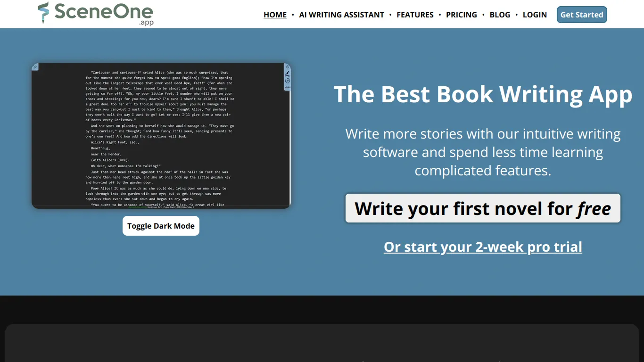The width and height of the screenshot is (644, 362).
Task: Go to AI WRITING ASSISTANT page
Action: pyautogui.click(x=342, y=15)
